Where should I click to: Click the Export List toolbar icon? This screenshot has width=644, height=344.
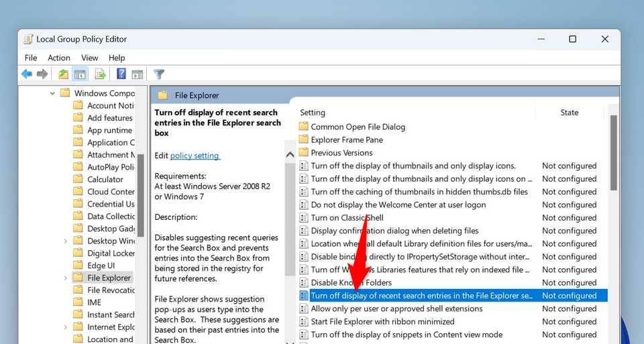click(101, 74)
